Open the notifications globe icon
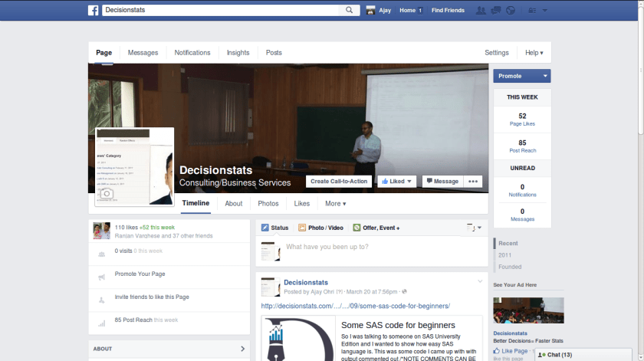Viewport: 644px width, 361px height. [511, 10]
